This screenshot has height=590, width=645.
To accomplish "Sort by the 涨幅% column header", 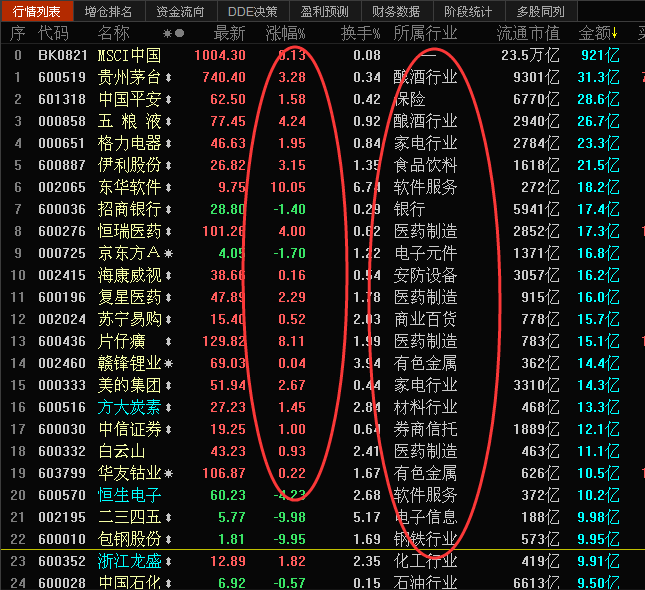I will tap(285, 33).
